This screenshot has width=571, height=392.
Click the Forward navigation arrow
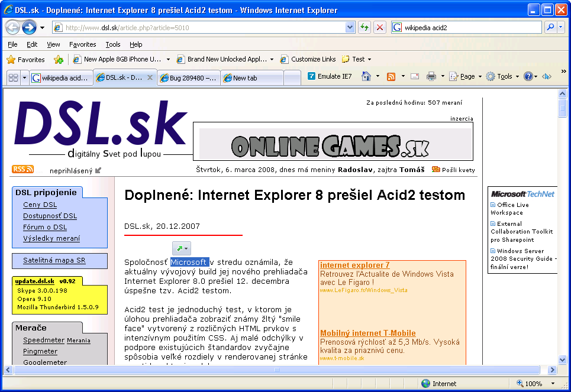29,27
